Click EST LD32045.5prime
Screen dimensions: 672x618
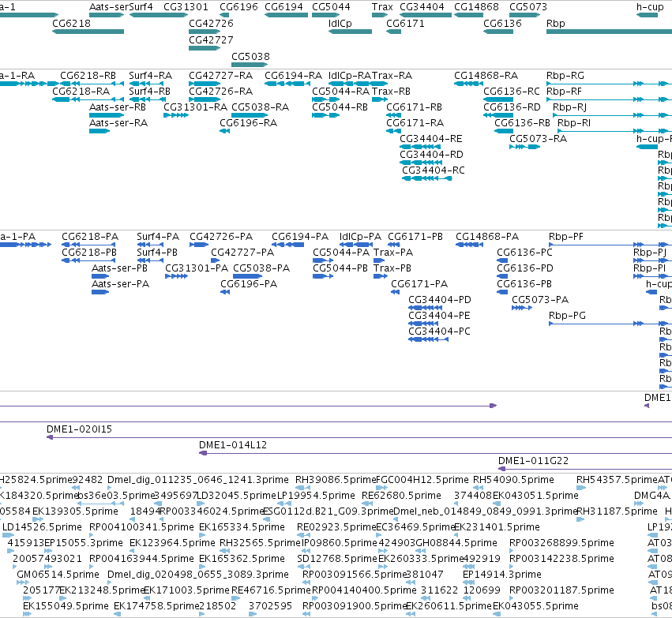coord(236,496)
